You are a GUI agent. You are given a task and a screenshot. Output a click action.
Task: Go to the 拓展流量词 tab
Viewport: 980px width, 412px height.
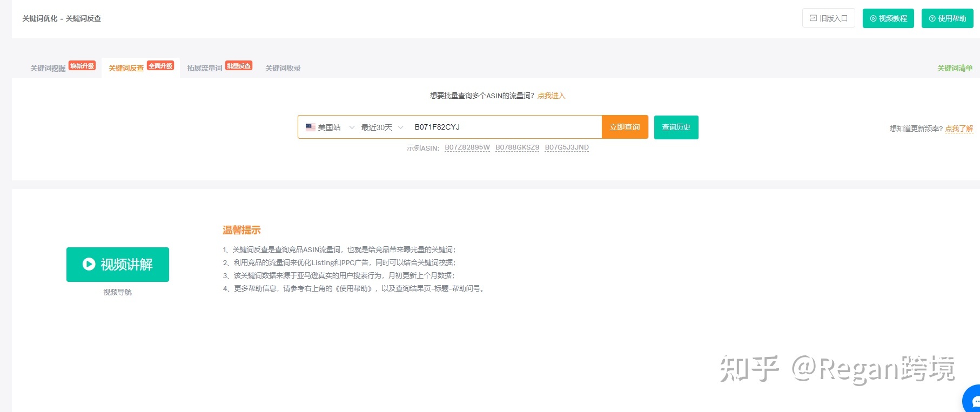(205, 68)
